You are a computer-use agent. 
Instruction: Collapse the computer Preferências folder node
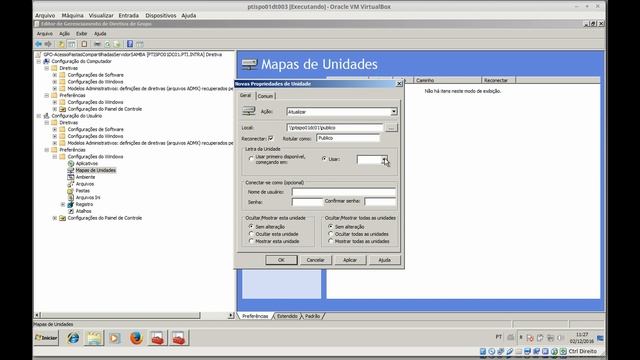[47, 96]
